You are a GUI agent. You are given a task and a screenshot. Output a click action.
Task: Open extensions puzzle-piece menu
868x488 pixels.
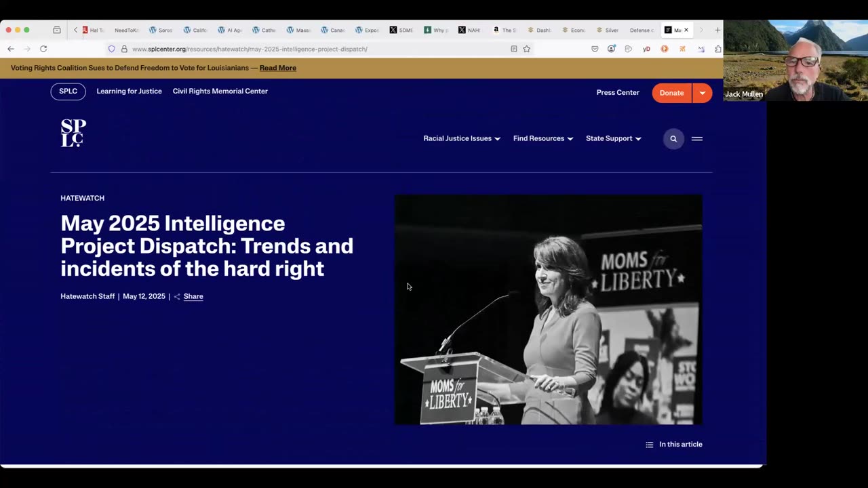pyautogui.click(x=718, y=49)
